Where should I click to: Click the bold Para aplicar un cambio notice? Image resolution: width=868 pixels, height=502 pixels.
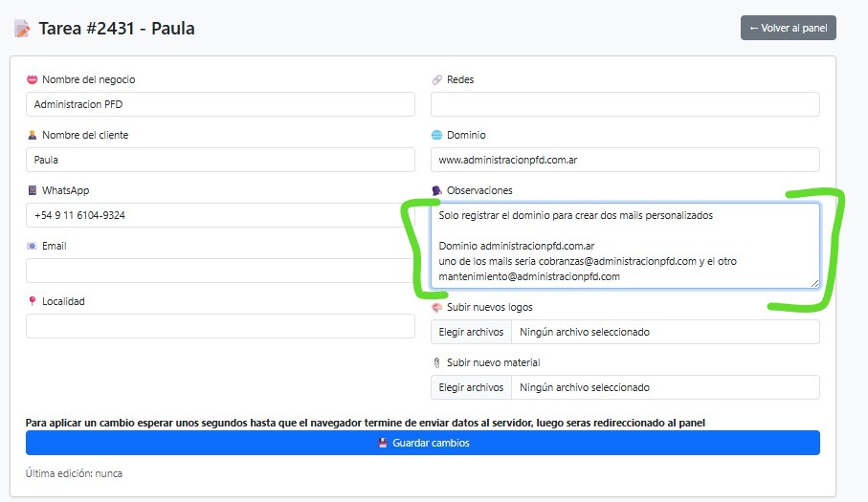[x=366, y=423]
